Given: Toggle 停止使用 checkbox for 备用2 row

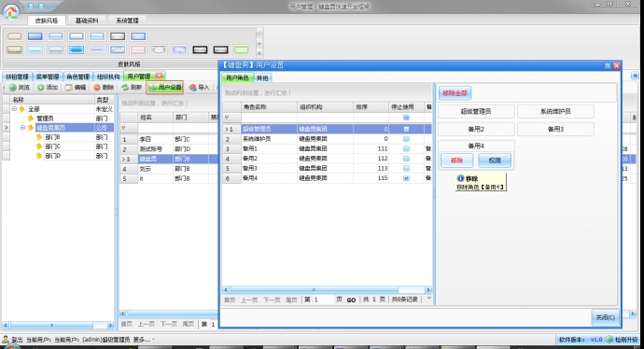Looking at the screenshot, I should (406, 159).
